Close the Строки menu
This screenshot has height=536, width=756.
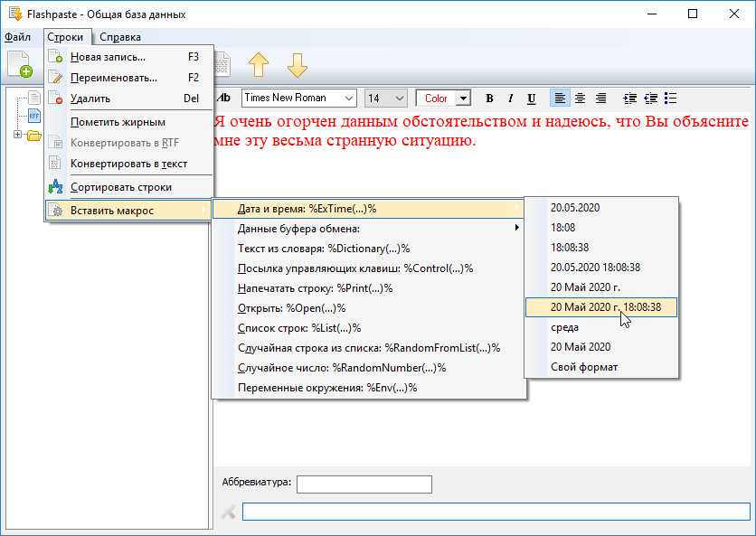[x=65, y=37]
